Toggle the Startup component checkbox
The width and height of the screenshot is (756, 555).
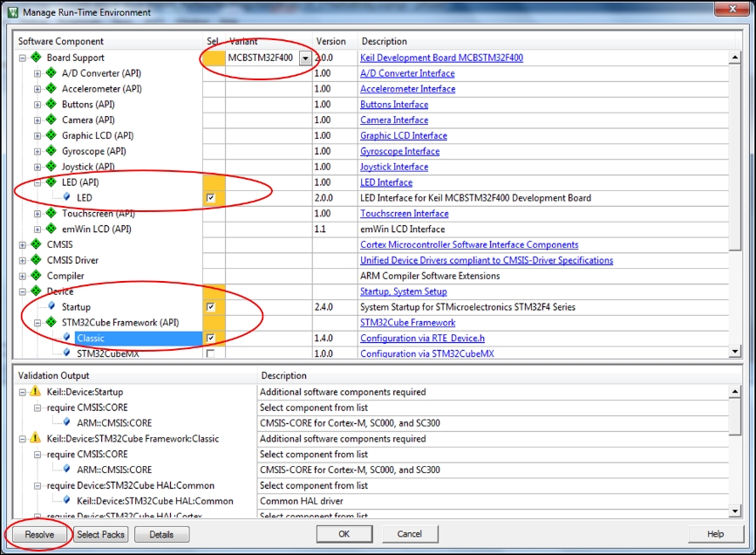tap(210, 307)
